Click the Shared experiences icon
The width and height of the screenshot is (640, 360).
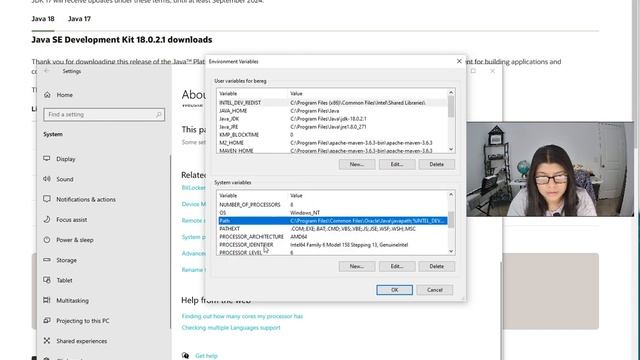click(47, 340)
